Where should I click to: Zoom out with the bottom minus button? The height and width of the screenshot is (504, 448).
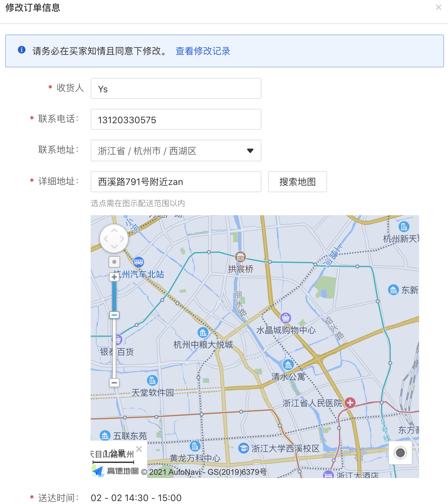[114, 382]
